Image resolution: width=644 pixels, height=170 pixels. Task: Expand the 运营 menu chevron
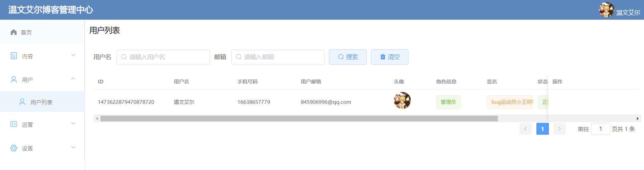coord(73,124)
